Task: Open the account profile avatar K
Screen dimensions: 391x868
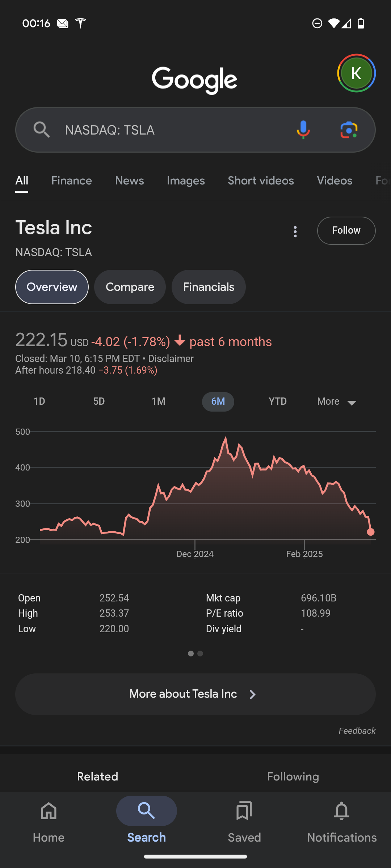Action: (x=356, y=73)
